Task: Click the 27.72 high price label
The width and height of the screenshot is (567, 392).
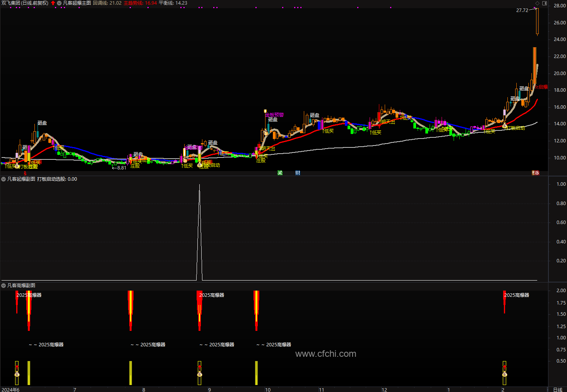Action: 522,10
